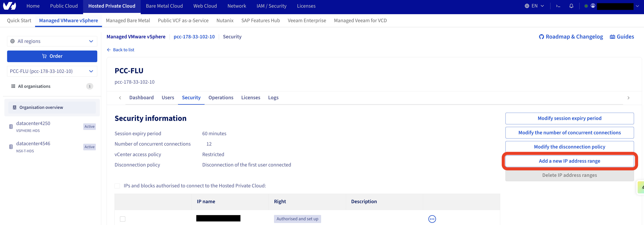
Task: Switch to the Operations tab
Action: pos(221,98)
